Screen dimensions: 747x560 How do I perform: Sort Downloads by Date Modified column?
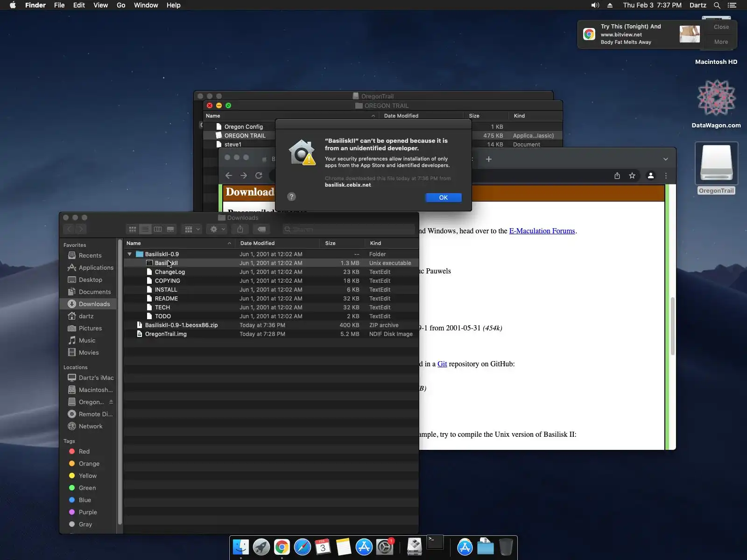[x=277, y=243]
